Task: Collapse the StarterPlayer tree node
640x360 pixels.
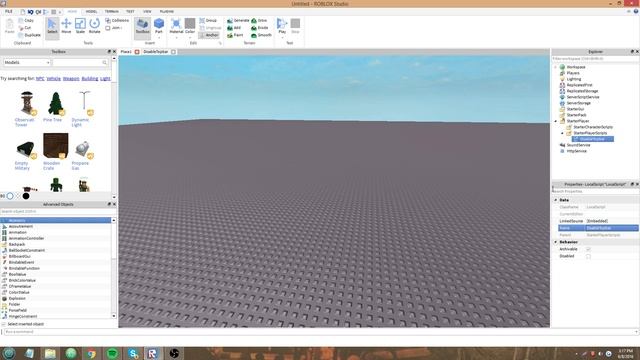Action: coord(556,121)
